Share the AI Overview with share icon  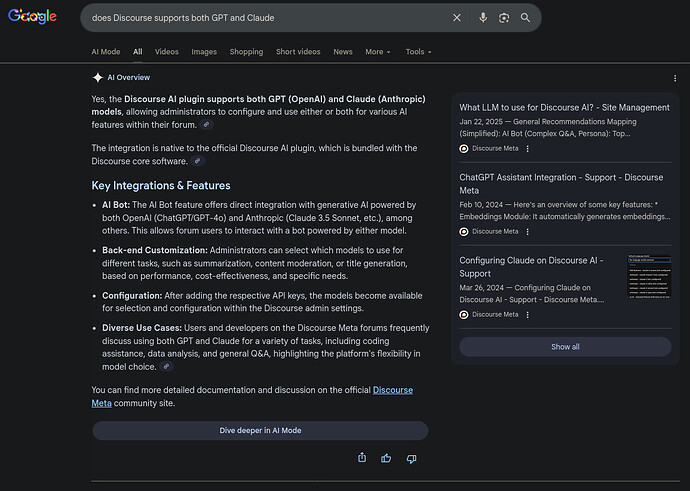click(x=362, y=458)
